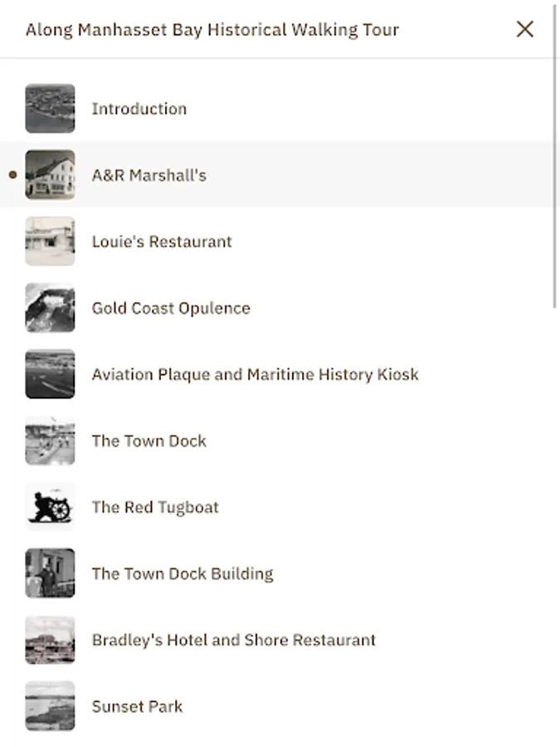Open The Town Dock Building thumbnail
Image resolution: width=560 pixels, height=747 pixels.
coord(50,574)
